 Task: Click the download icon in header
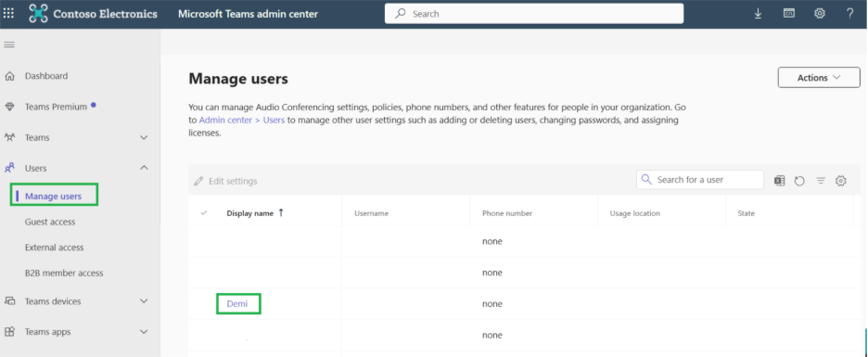click(758, 14)
